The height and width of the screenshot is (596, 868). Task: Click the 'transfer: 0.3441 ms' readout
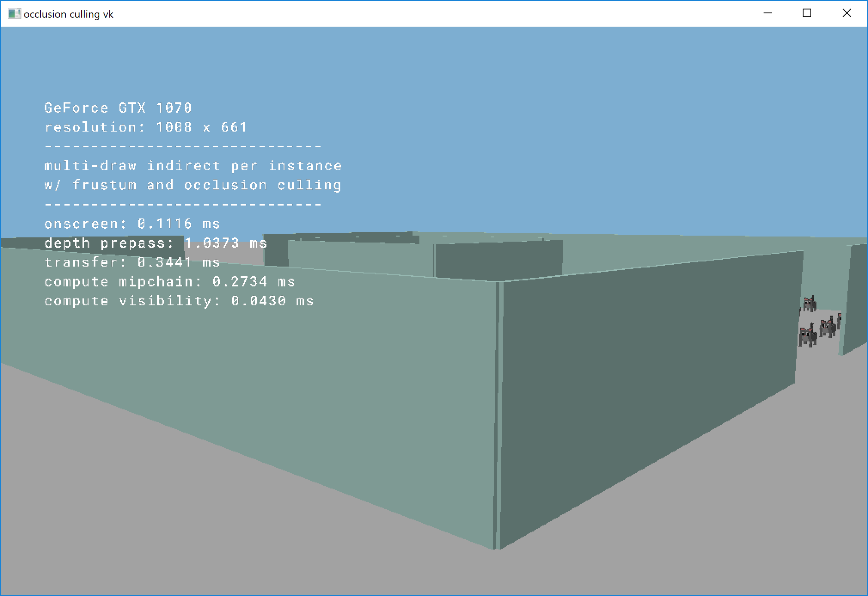[x=132, y=262]
